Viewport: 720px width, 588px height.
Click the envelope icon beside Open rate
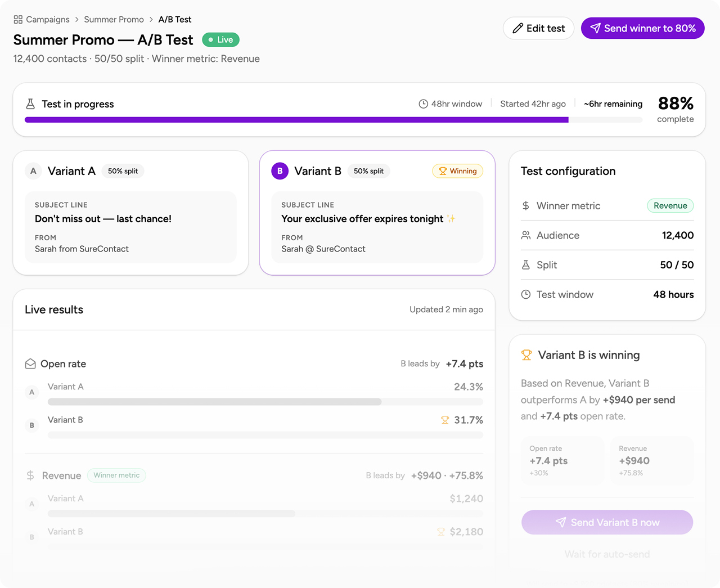pyautogui.click(x=30, y=364)
